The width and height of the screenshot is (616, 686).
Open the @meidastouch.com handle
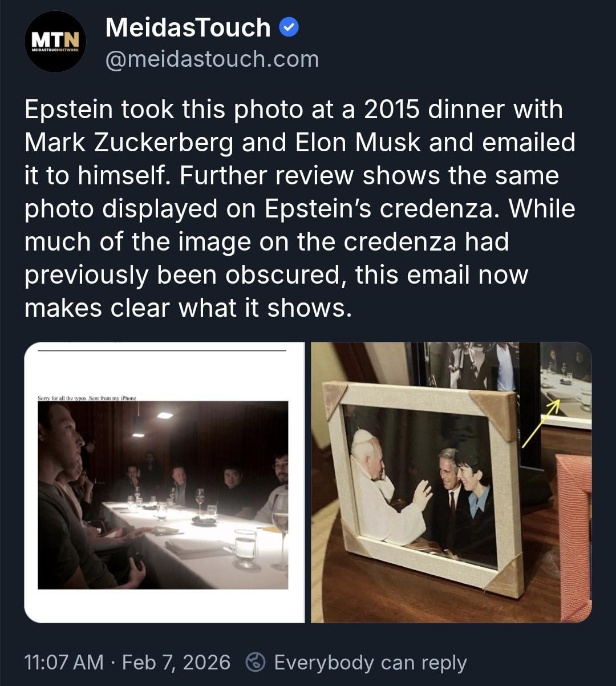(212, 59)
